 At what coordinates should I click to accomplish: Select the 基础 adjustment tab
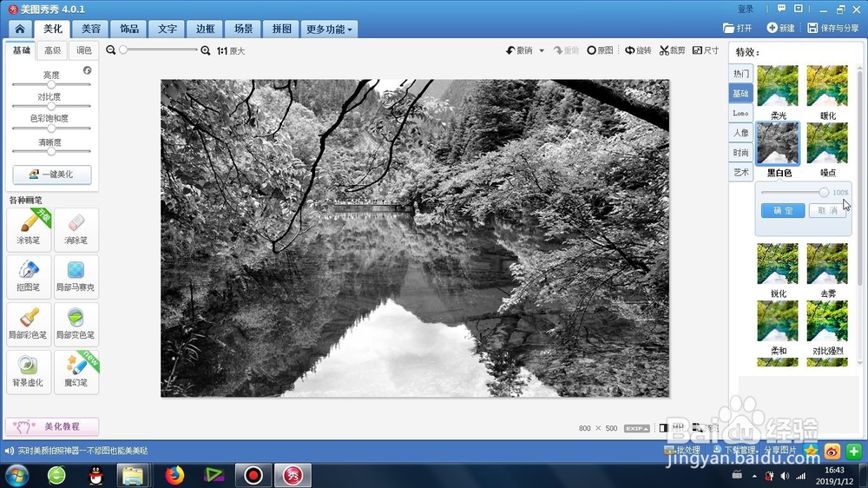pos(21,50)
